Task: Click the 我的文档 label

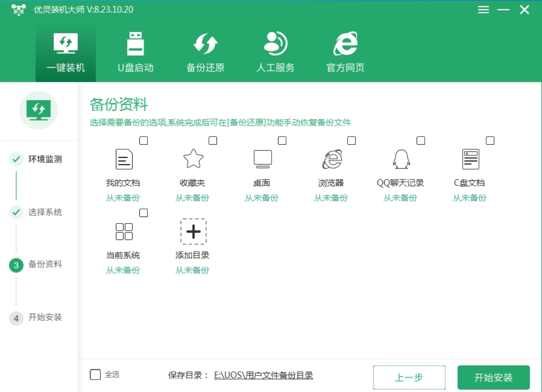Action: click(123, 183)
